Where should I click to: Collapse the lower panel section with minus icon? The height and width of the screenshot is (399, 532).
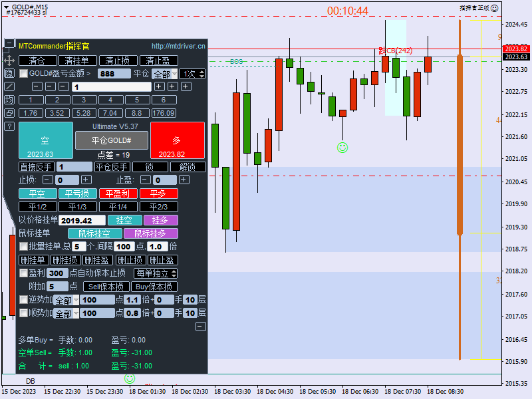tap(201, 327)
